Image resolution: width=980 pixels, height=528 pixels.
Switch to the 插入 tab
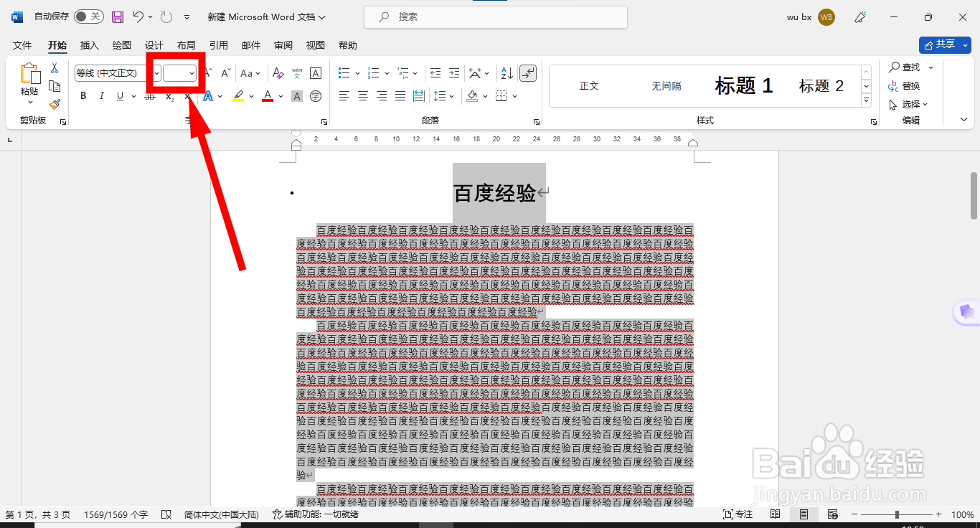pos(90,45)
